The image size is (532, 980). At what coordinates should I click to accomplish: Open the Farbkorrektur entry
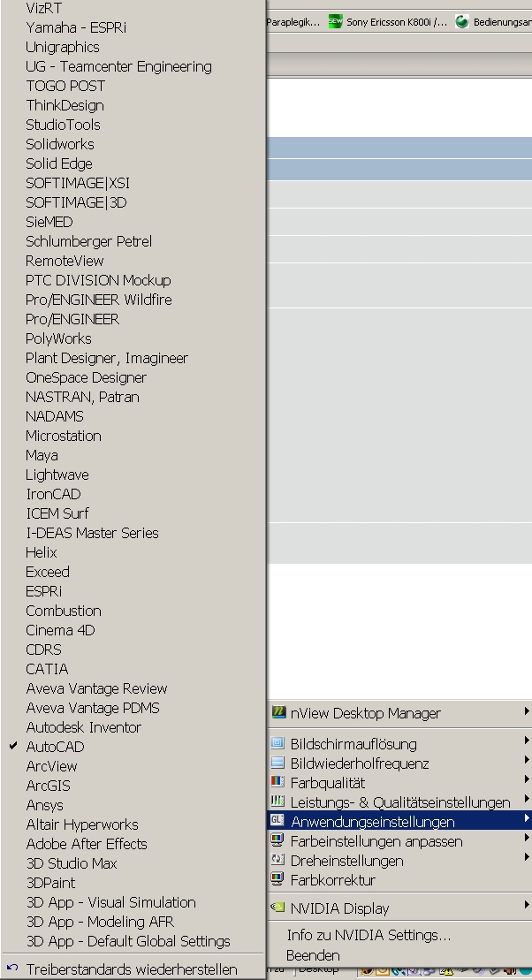(400, 880)
